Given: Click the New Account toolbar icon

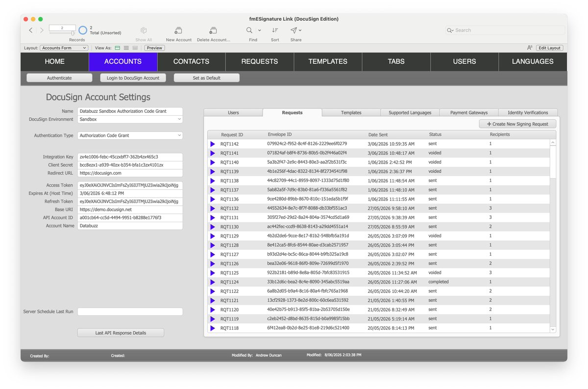Looking at the screenshot, I should [x=178, y=30].
